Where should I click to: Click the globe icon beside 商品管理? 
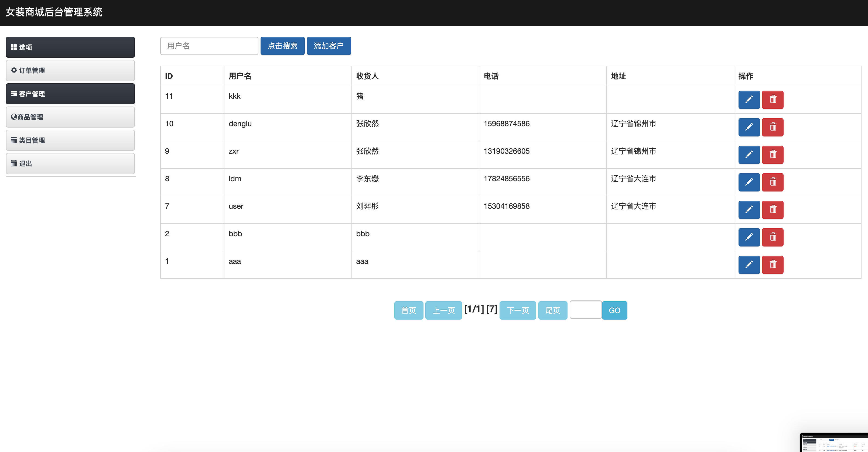[13, 117]
